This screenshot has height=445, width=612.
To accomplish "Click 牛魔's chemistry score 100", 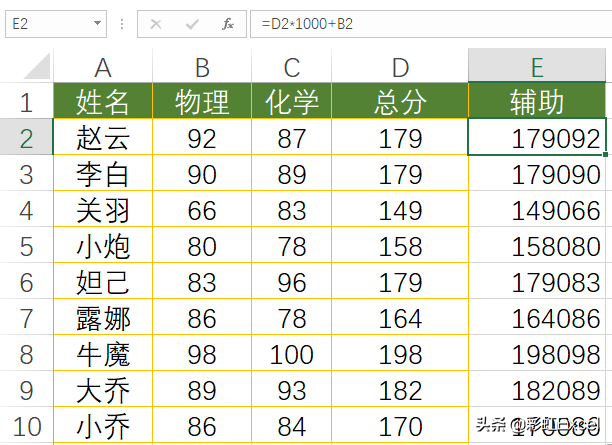I will click(x=292, y=352).
